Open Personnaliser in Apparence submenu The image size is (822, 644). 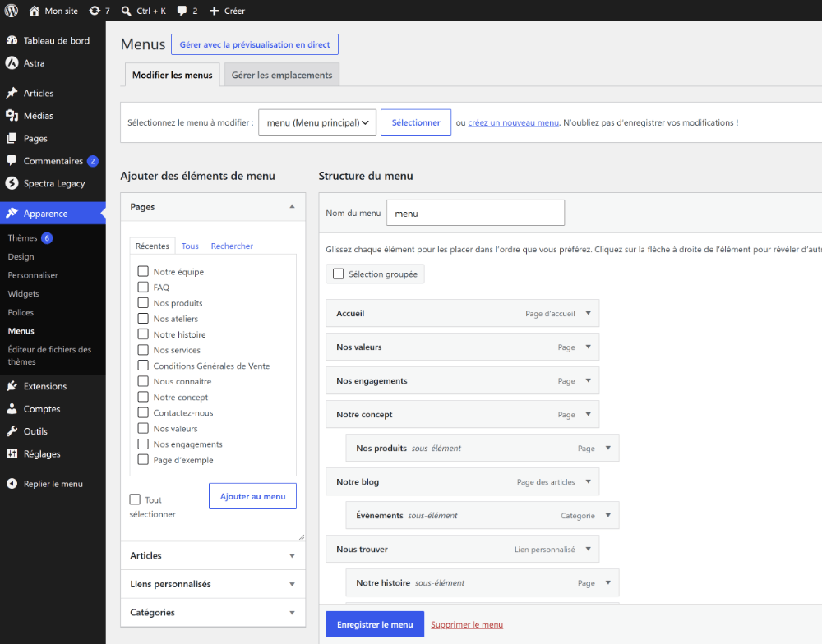click(x=33, y=274)
